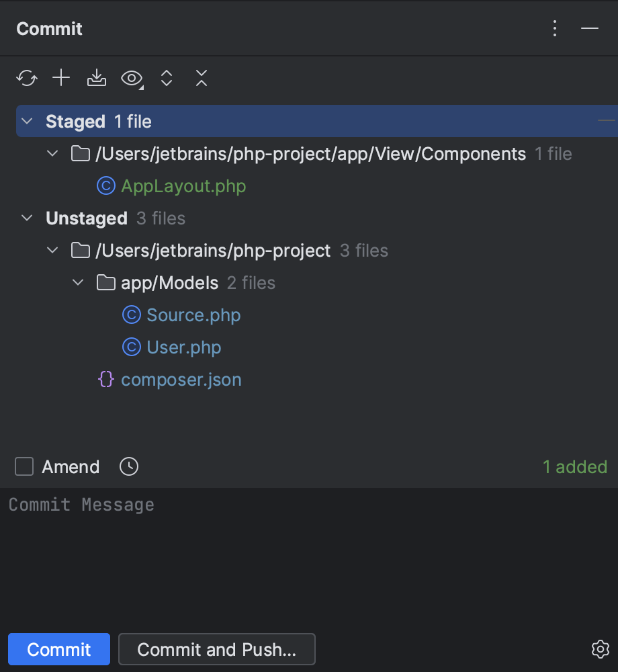618x672 pixels.
Task: Collapse all file groups using the toolbar icon
Action: tap(201, 78)
